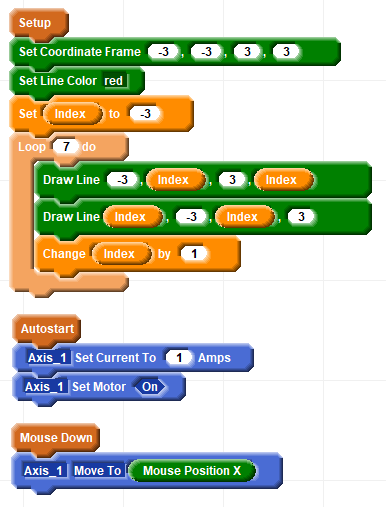Image resolution: width=386 pixels, height=507 pixels.
Task: Open Axis_1 dropdown in Set Motor block
Action: pyautogui.click(x=46, y=387)
